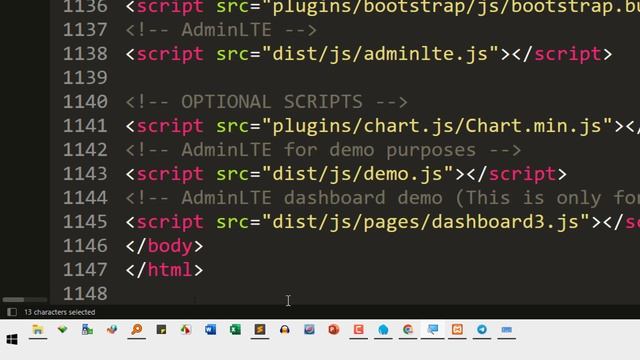This screenshot has height=360, width=640.
Task: Switch to Sublime Text taskbar icon
Action: [260, 330]
